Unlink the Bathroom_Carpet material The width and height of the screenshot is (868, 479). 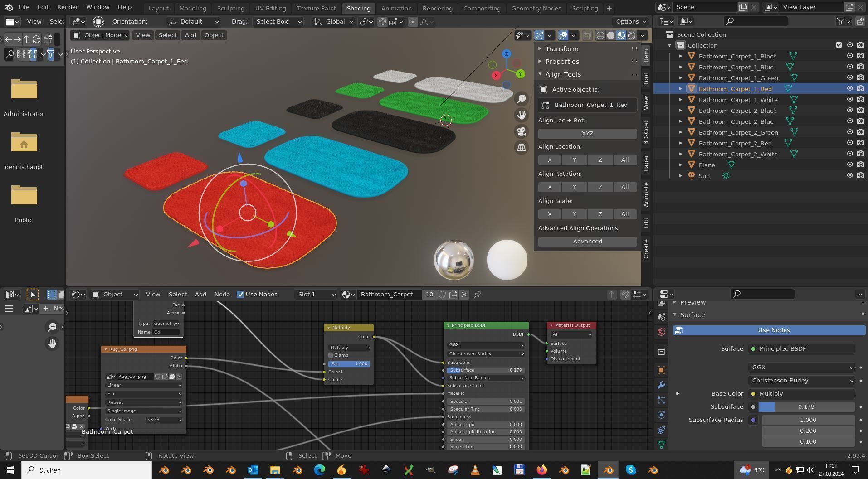(464, 295)
